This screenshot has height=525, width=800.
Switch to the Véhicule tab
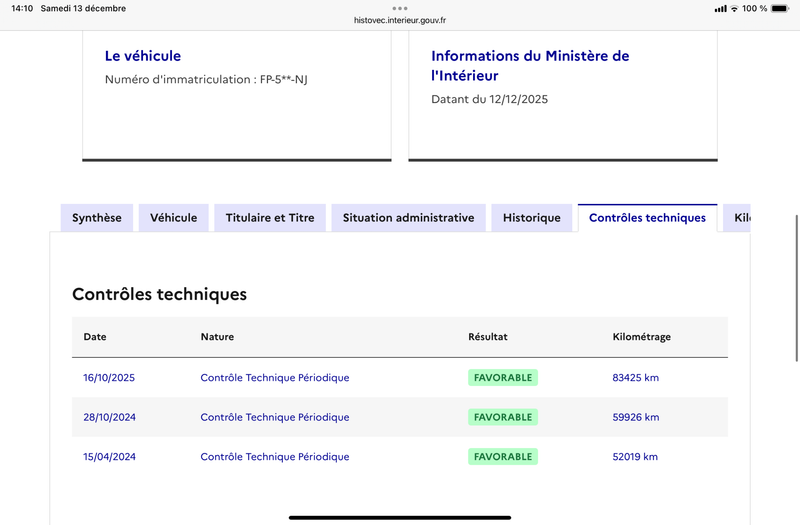(174, 218)
